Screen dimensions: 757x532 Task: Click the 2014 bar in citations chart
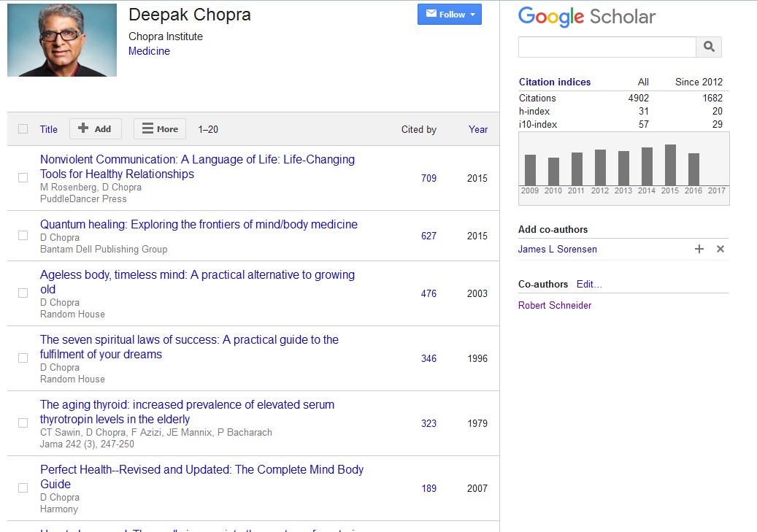647,166
